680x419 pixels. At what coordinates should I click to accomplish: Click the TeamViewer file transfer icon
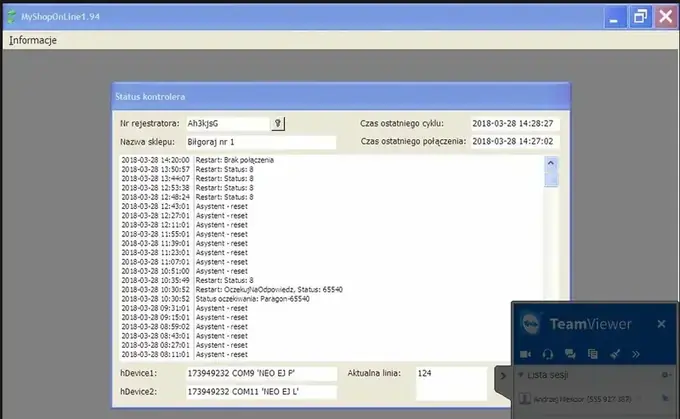click(592, 354)
